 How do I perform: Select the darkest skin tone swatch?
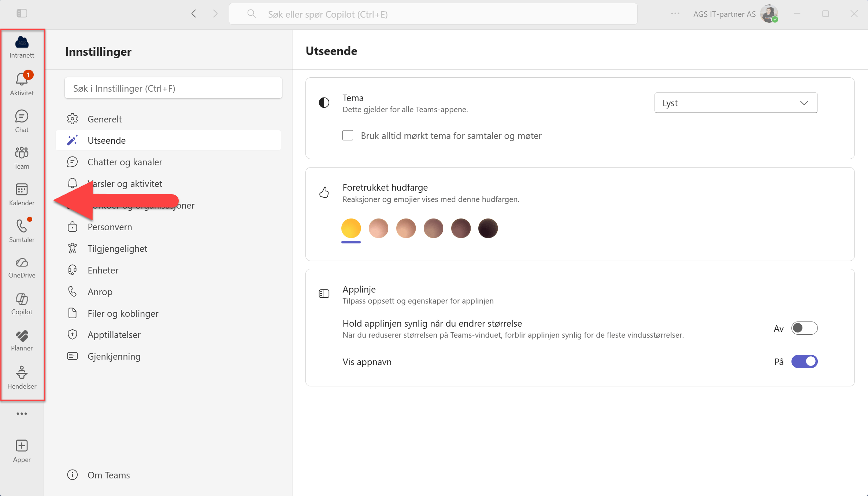[488, 228]
